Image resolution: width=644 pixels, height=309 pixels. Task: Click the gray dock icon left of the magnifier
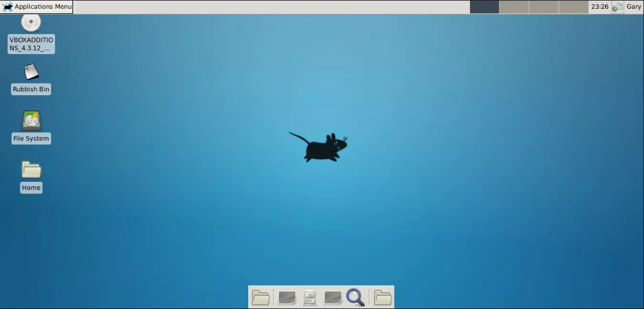pos(332,297)
